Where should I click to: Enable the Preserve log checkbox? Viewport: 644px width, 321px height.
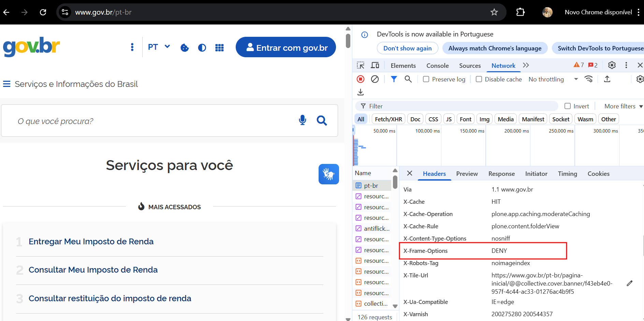coord(426,79)
